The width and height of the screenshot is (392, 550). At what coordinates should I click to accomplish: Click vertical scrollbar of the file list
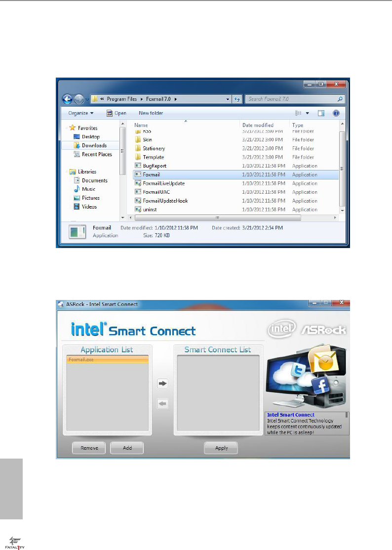coord(342,168)
